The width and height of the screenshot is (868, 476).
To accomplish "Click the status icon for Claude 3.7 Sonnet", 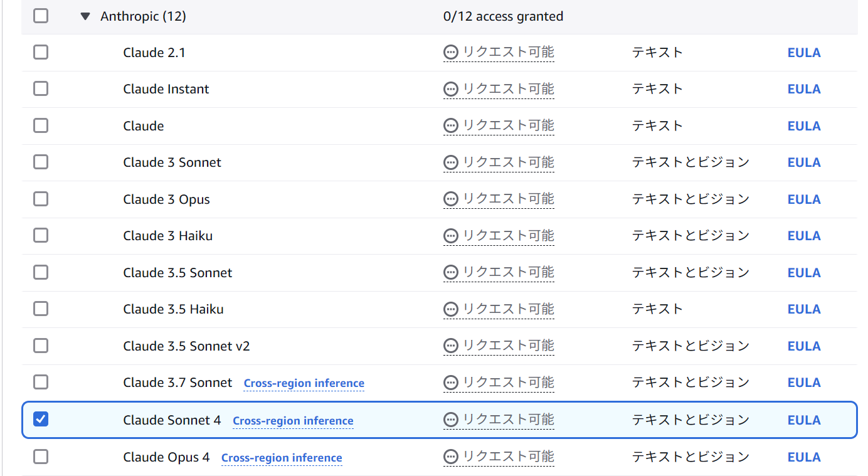I will 451,383.
